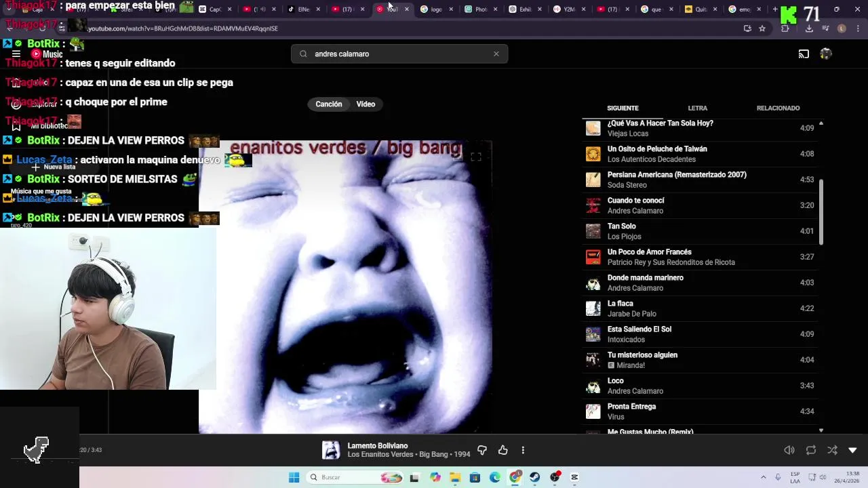Bookmark this page with the star icon

(x=762, y=28)
